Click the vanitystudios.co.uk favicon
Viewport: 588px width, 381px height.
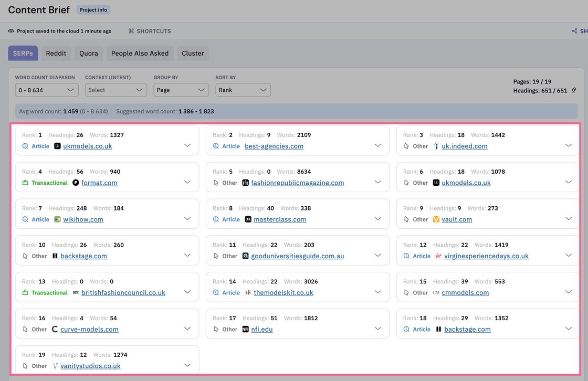point(55,366)
